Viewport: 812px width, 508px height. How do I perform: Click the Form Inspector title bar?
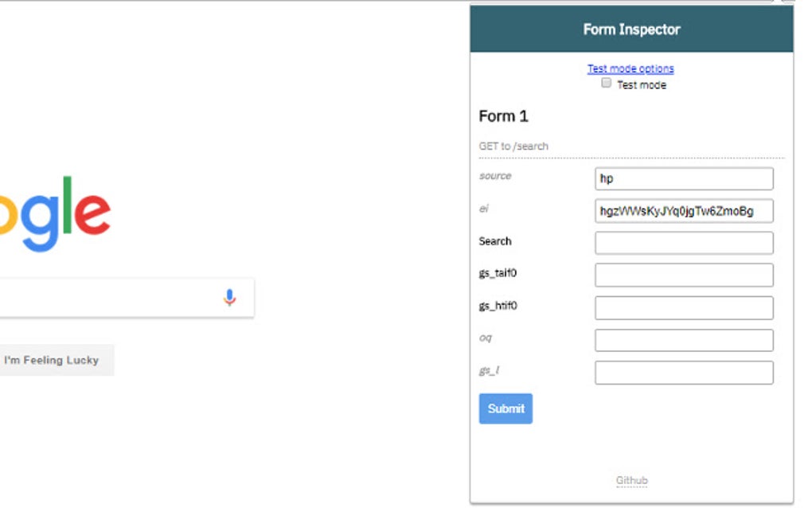pyautogui.click(x=631, y=29)
